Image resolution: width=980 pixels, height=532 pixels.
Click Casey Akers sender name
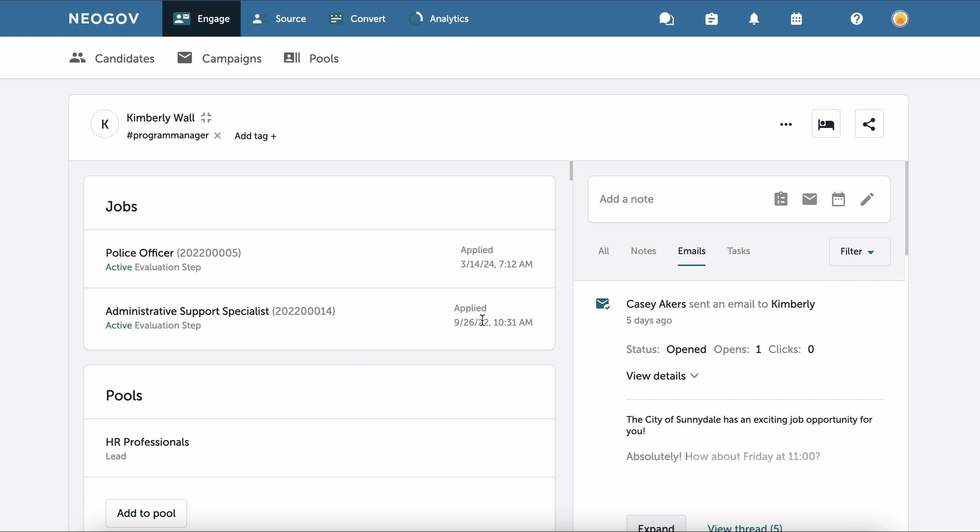pos(656,304)
